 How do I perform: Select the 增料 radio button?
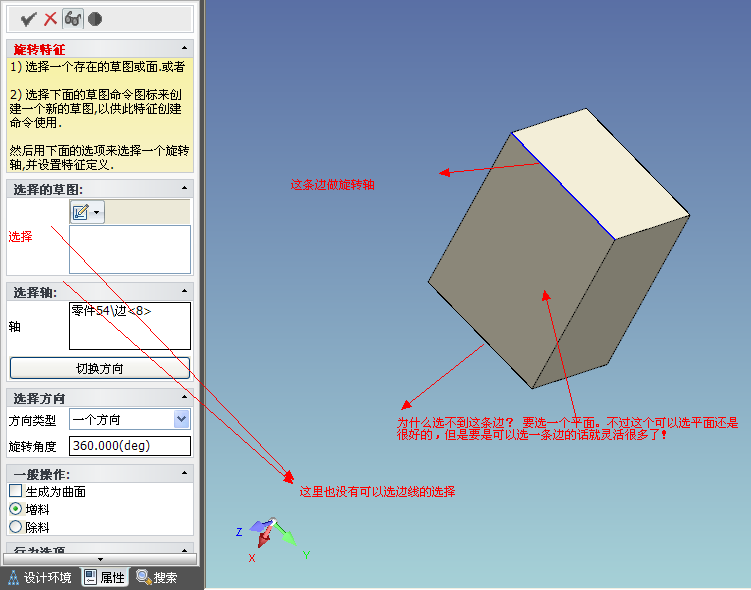coord(15,509)
